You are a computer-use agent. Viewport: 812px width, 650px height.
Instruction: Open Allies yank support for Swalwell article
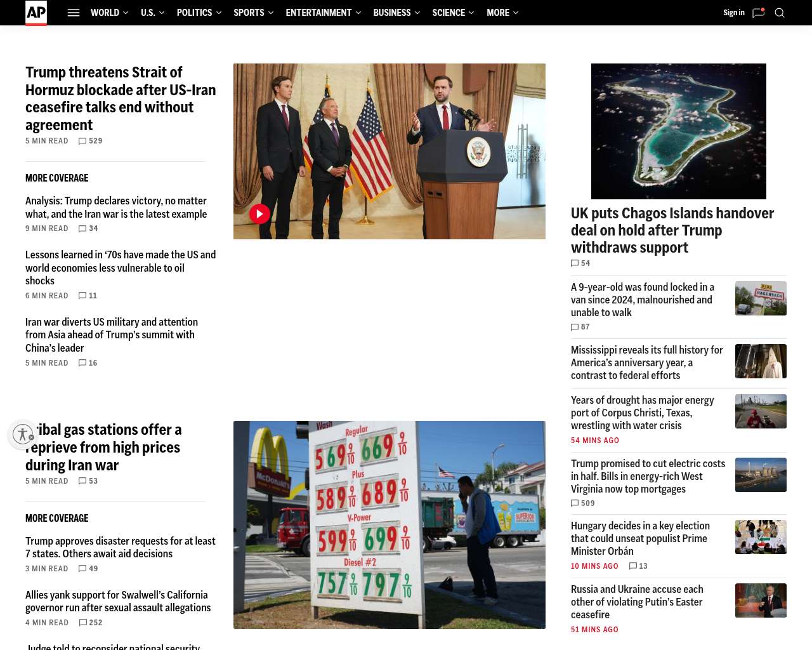[x=118, y=601]
